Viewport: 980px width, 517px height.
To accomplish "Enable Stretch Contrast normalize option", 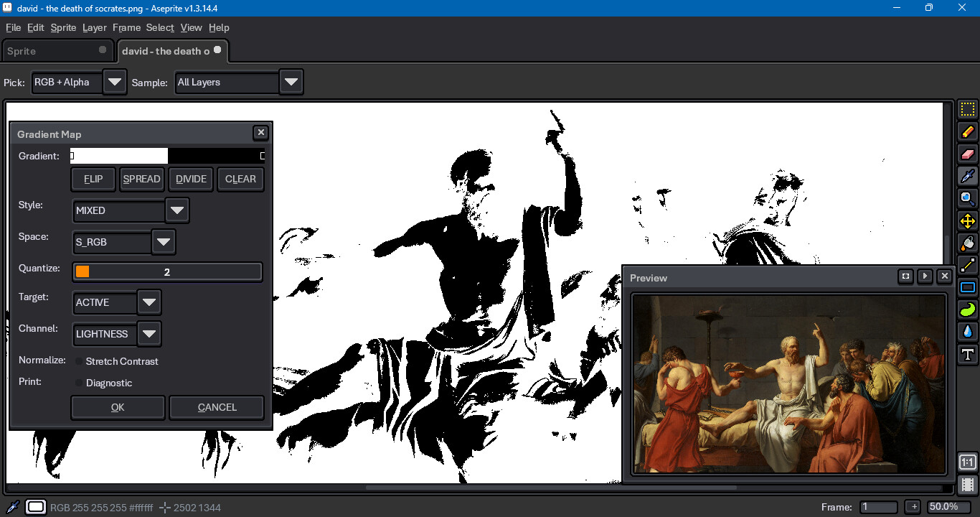I will click(118, 361).
